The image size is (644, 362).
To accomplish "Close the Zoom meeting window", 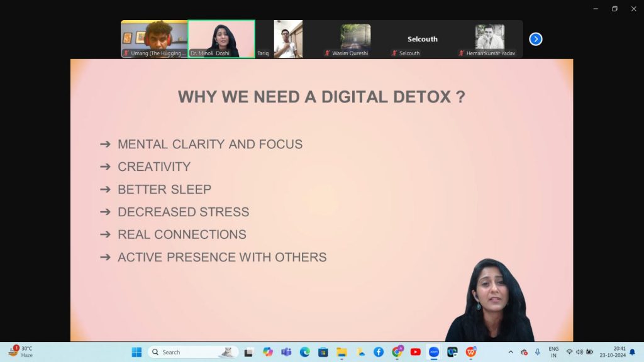I will click(x=634, y=9).
